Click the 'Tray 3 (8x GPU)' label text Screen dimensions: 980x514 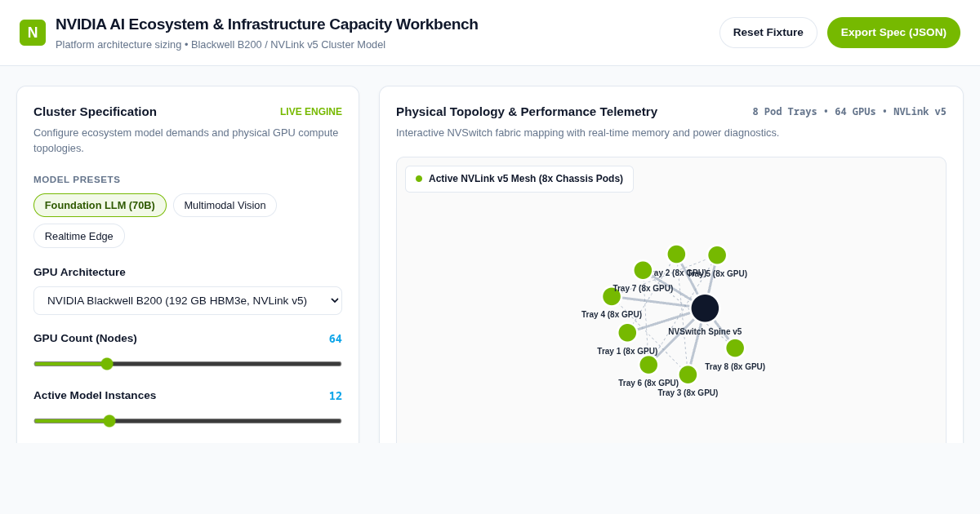click(688, 393)
